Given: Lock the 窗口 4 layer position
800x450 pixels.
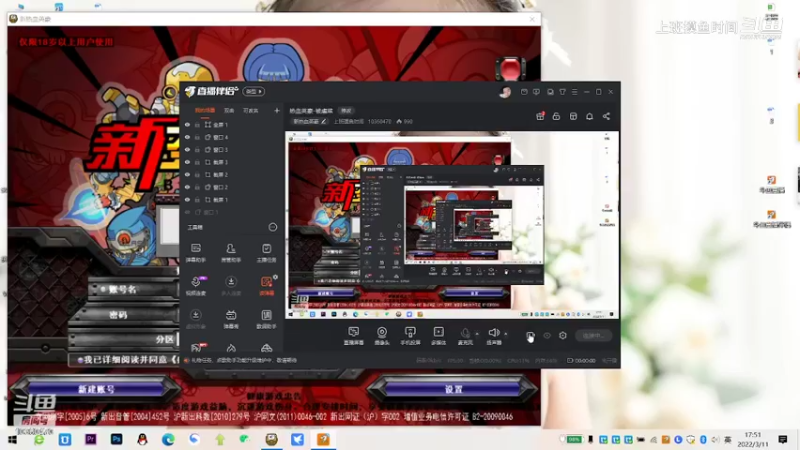Looking at the screenshot, I should tap(197, 137).
